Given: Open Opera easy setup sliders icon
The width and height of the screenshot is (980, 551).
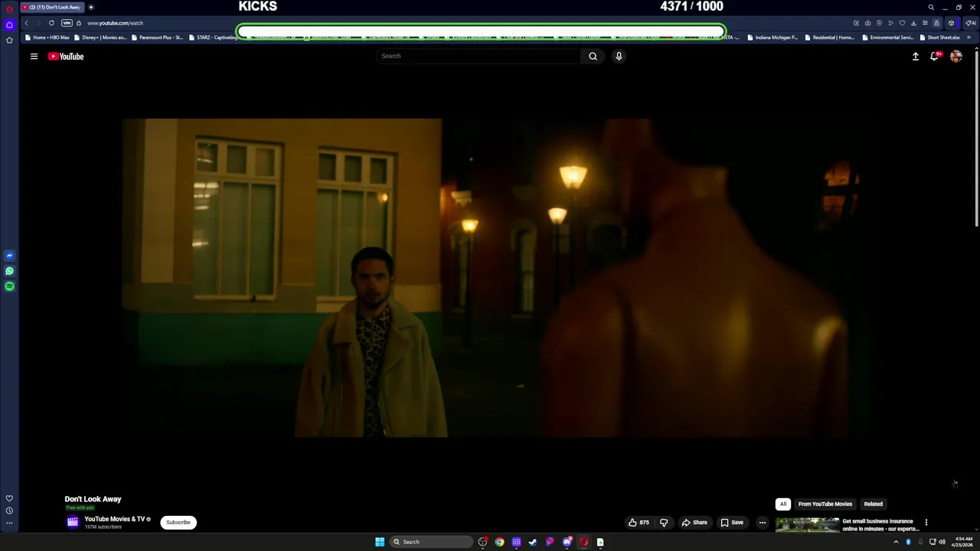Looking at the screenshot, I should tap(925, 23).
